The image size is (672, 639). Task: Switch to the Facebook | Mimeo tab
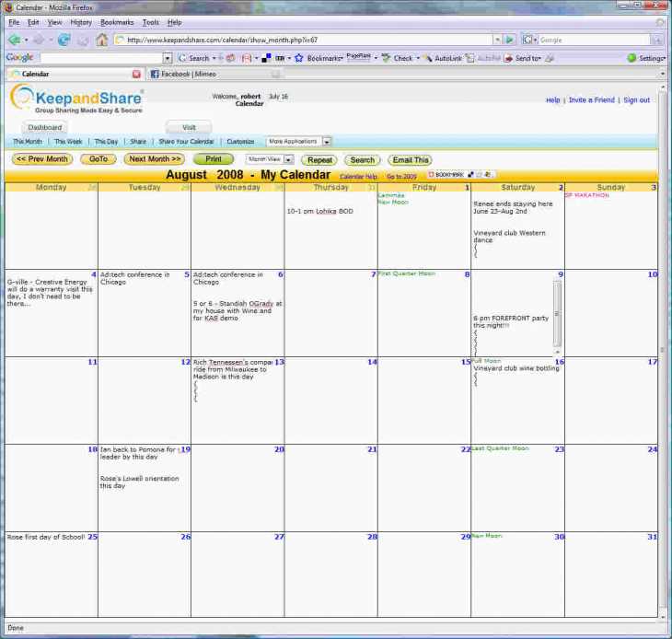point(189,74)
